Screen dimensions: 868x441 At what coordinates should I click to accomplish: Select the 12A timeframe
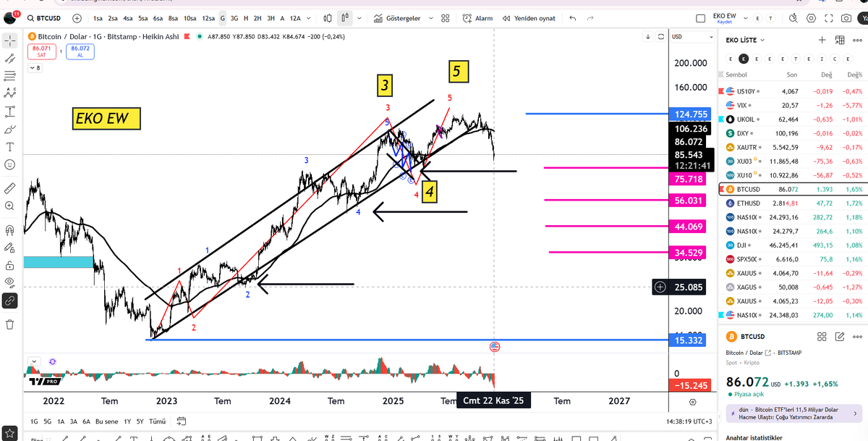[x=295, y=18]
